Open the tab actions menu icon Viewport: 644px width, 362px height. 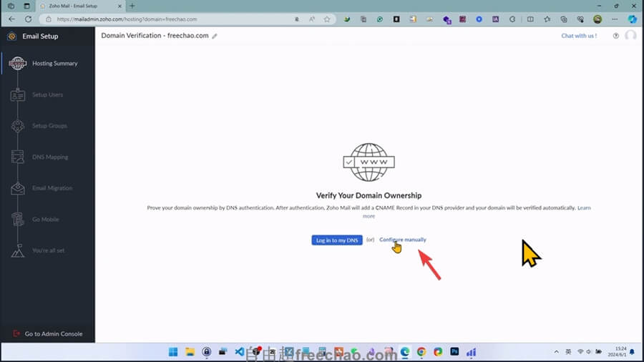point(26,6)
